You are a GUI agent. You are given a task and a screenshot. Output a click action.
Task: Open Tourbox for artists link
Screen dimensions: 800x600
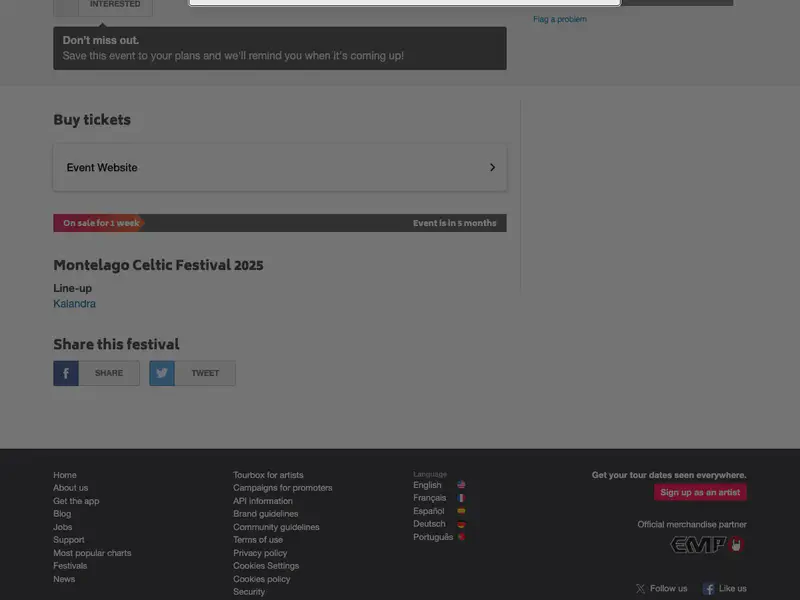[x=268, y=475]
